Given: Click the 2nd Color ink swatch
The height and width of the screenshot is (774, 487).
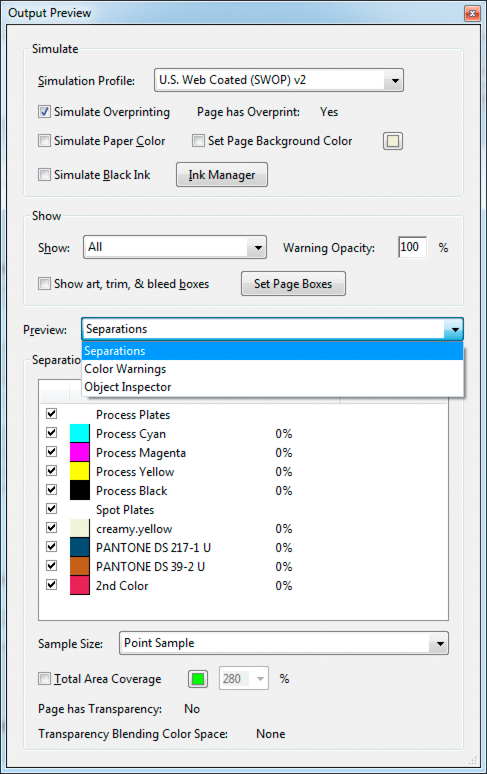Looking at the screenshot, I should click(x=79, y=585).
